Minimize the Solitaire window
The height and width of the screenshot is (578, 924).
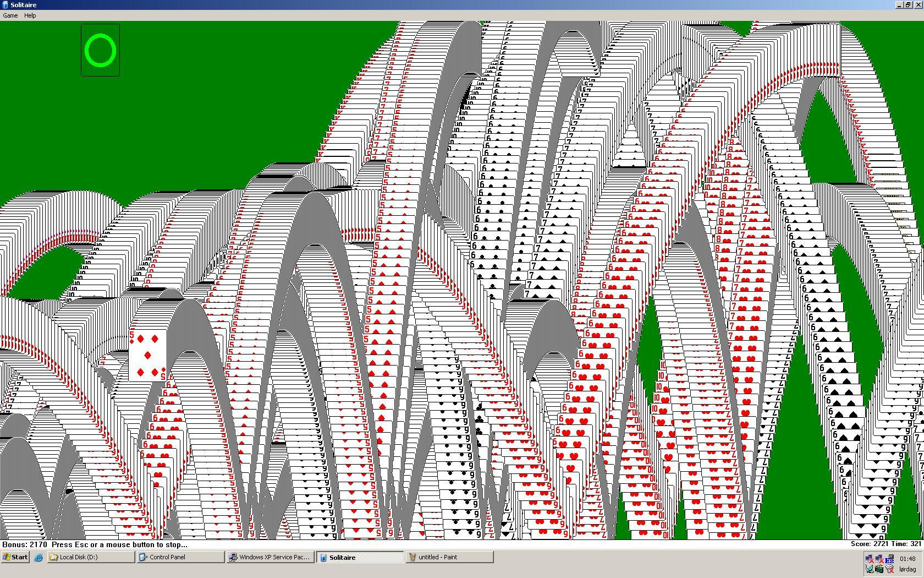[899, 5]
